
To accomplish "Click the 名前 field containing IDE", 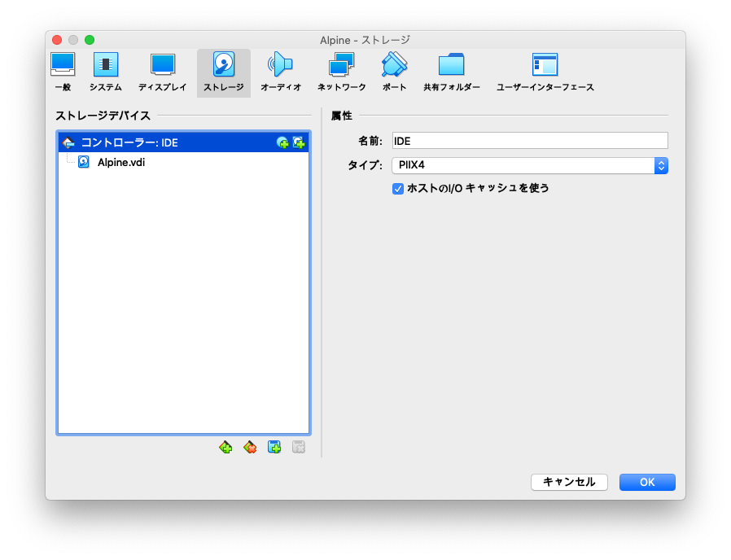I will coord(530,141).
